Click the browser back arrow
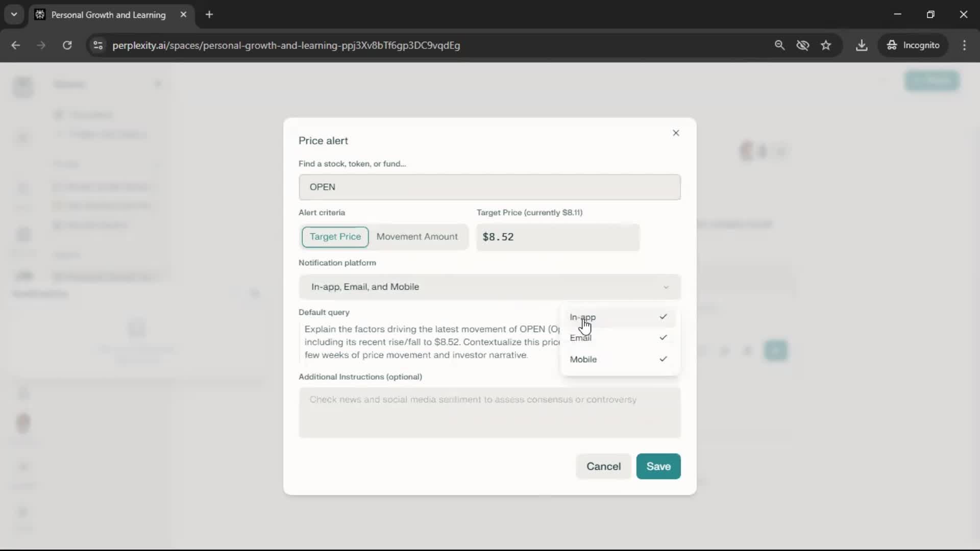The height and width of the screenshot is (551, 980). [15, 45]
